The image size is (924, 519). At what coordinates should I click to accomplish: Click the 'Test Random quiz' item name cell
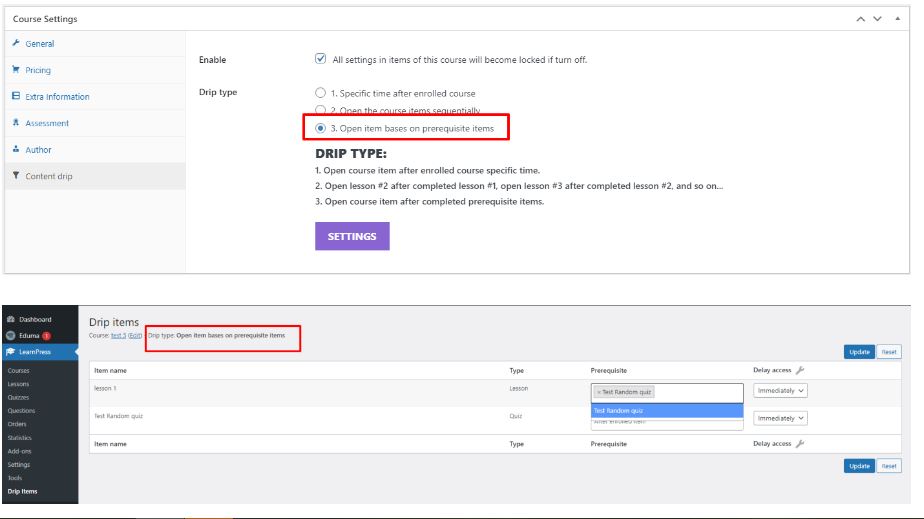118,416
